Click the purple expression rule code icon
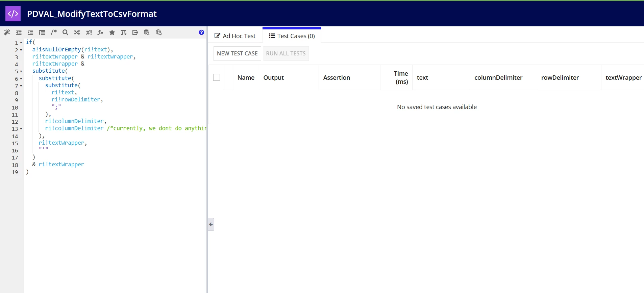644x293 pixels. [13, 14]
